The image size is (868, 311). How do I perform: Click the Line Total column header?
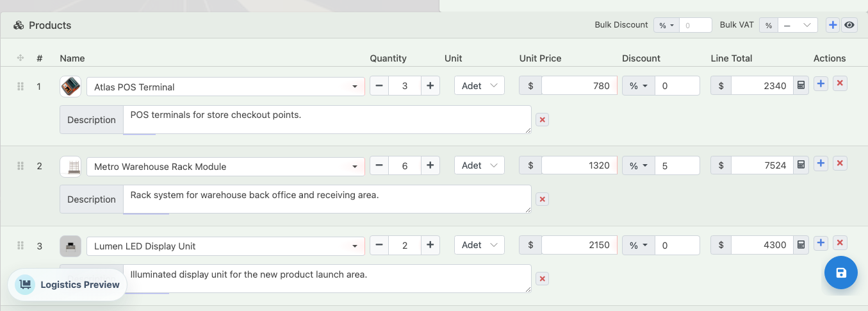732,58
